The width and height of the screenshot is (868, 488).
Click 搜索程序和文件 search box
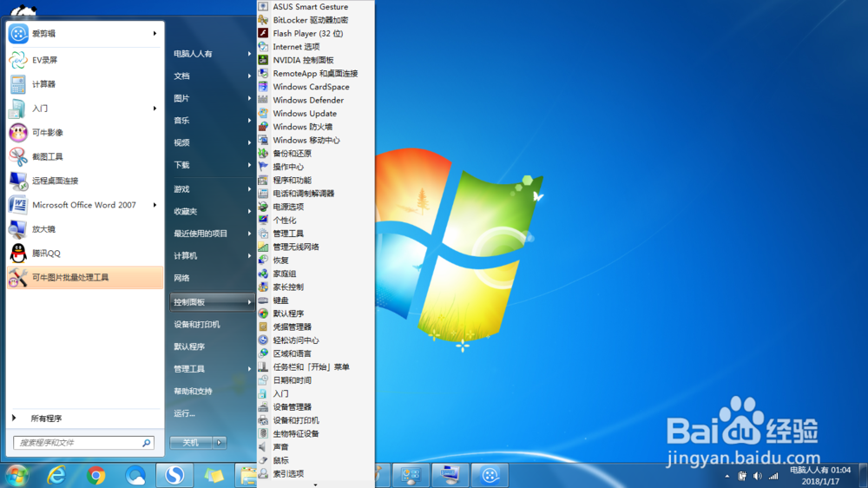pos(83,443)
